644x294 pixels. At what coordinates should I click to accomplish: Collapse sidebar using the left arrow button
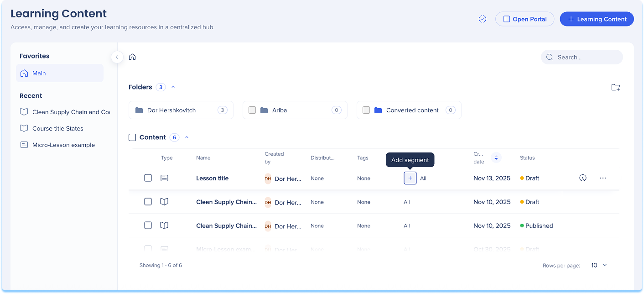pyautogui.click(x=117, y=57)
